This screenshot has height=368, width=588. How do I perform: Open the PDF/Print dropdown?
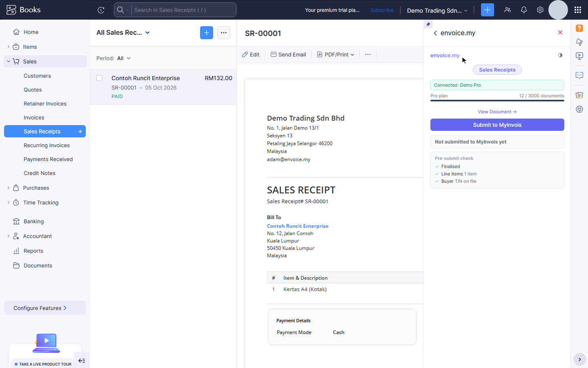[x=336, y=54]
